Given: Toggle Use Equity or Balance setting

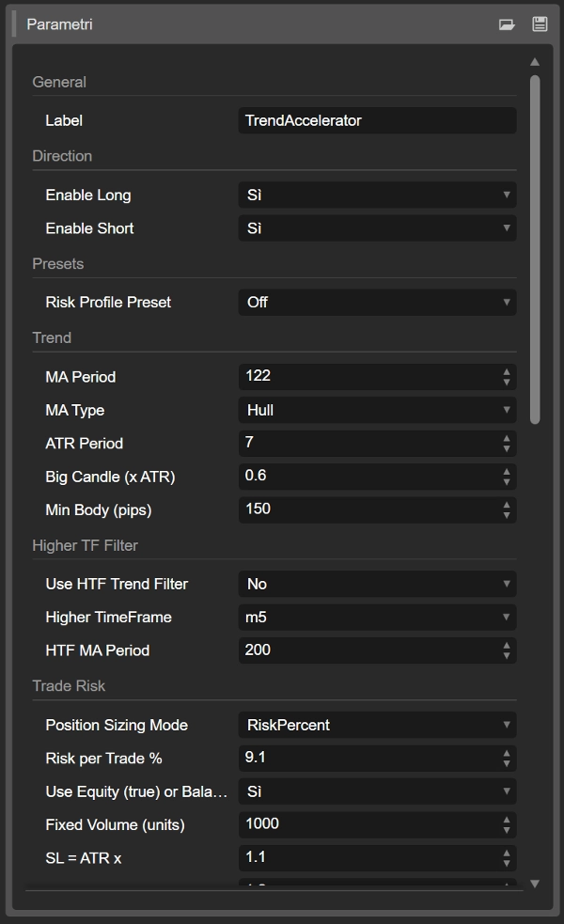Looking at the screenshot, I should [377, 791].
